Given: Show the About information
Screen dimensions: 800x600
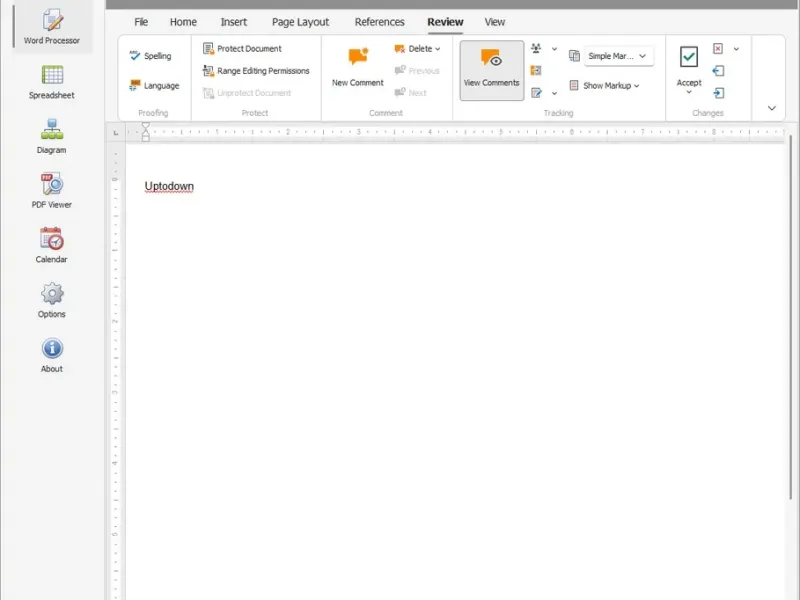Looking at the screenshot, I should tap(52, 355).
